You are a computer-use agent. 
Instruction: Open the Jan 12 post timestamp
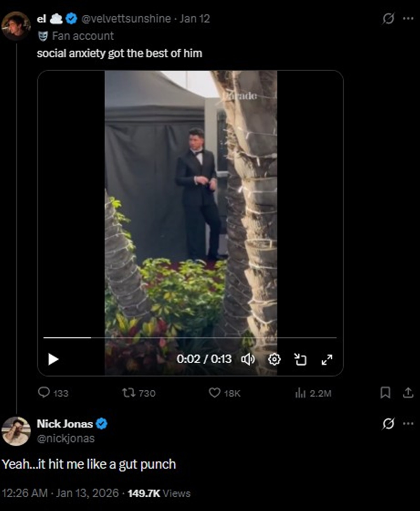coord(195,19)
